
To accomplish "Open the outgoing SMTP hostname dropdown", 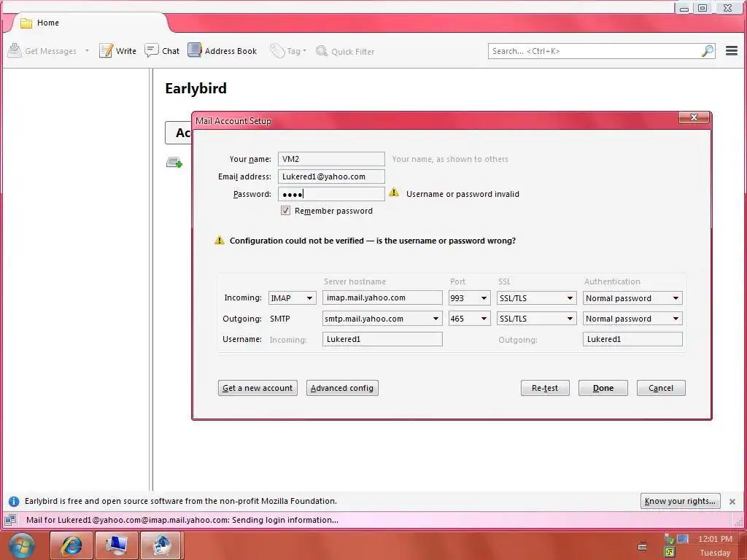I will (x=382, y=319).
